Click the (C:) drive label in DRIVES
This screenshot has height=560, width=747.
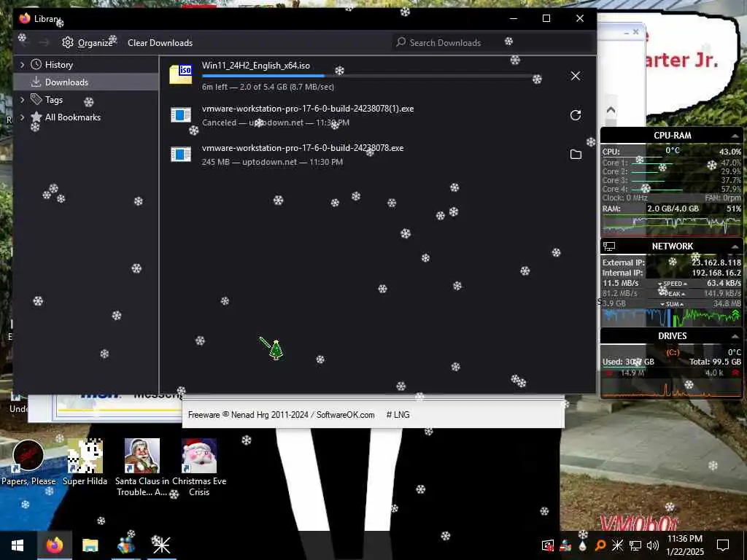pyautogui.click(x=672, y=352)
